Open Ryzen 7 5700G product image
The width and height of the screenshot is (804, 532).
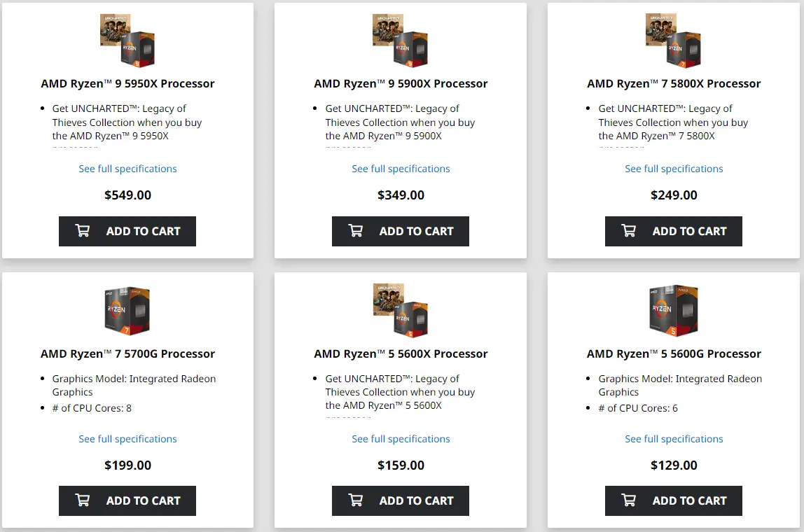(x=127, y=311)
